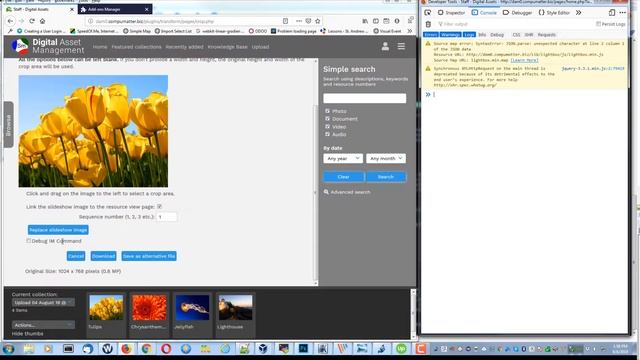Enable Persist Logs checkbox in DevTools
Viewport: 640px width, 360px height.
point(598,24)
